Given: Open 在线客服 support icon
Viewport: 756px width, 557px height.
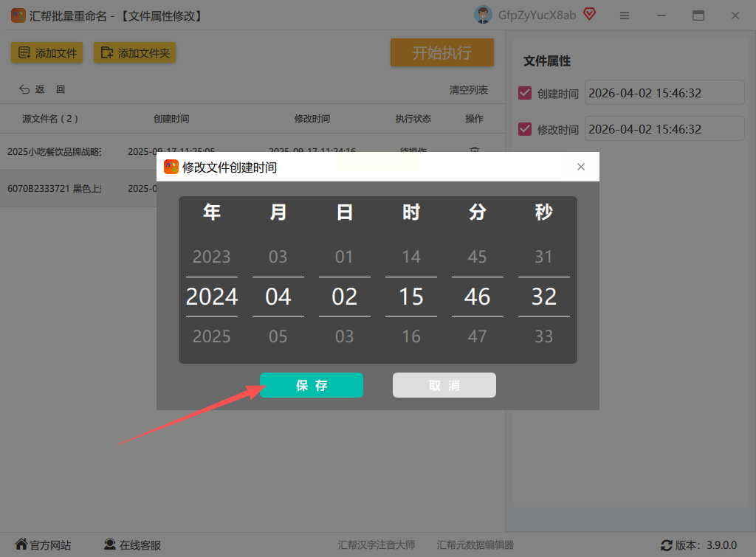Looking at the screenshot, I should (110, 544).
